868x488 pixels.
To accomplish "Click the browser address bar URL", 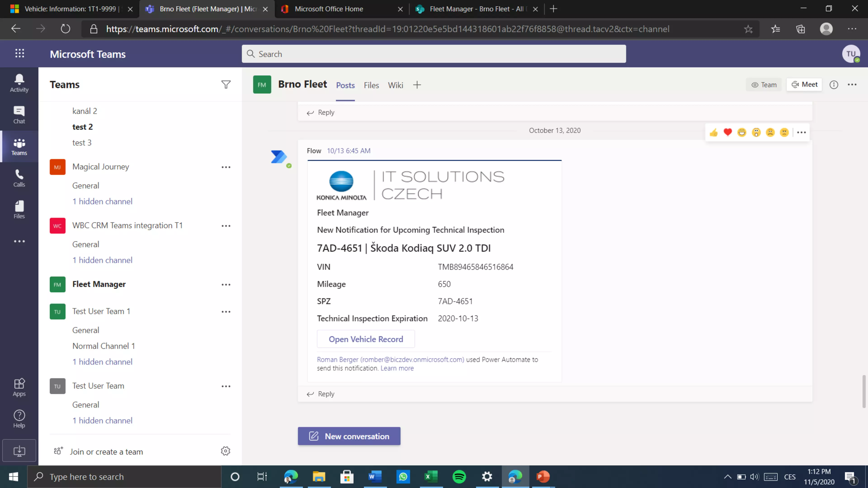I will tap(387, 29).
